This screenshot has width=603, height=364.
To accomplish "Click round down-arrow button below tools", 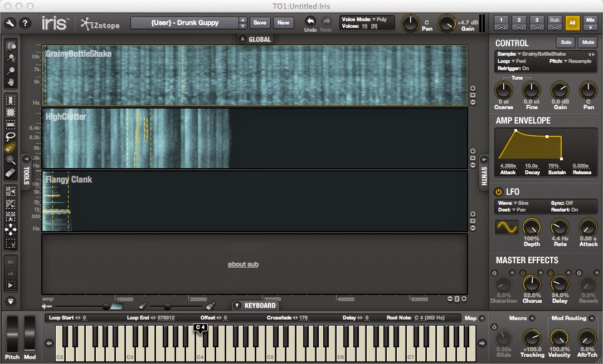I will coord(11,302).
